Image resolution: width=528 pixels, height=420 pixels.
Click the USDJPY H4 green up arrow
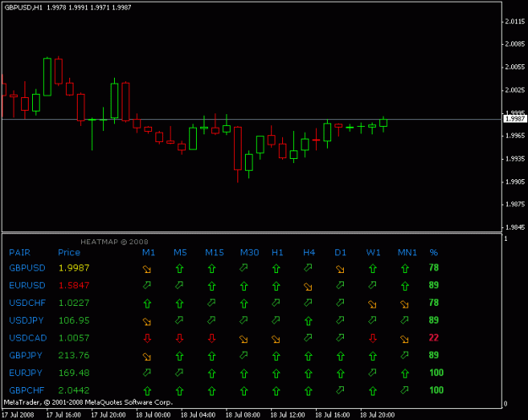(x=308, y=321)
